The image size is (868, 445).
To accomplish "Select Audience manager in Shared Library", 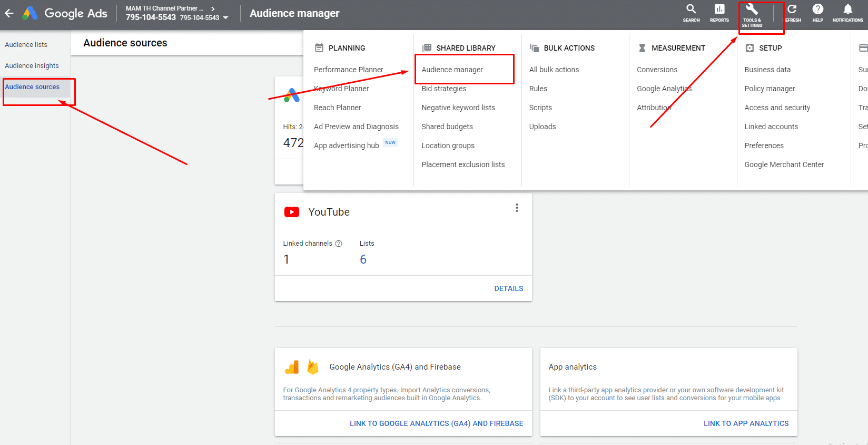I will point(452,70).
